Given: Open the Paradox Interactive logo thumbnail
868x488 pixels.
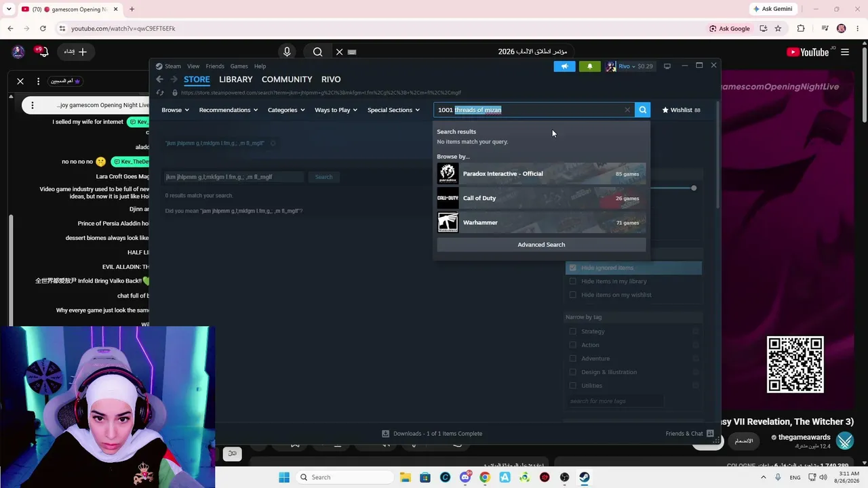Looking at the screenshot, I should point(448,174).
